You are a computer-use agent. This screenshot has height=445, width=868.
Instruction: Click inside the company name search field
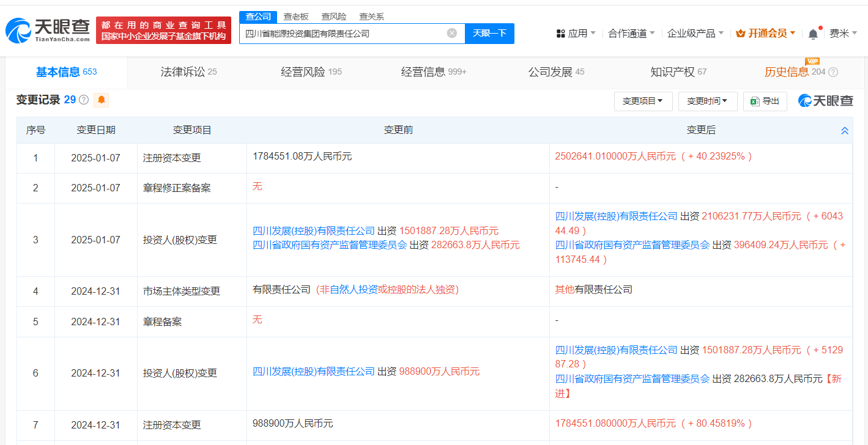[343, 33]
